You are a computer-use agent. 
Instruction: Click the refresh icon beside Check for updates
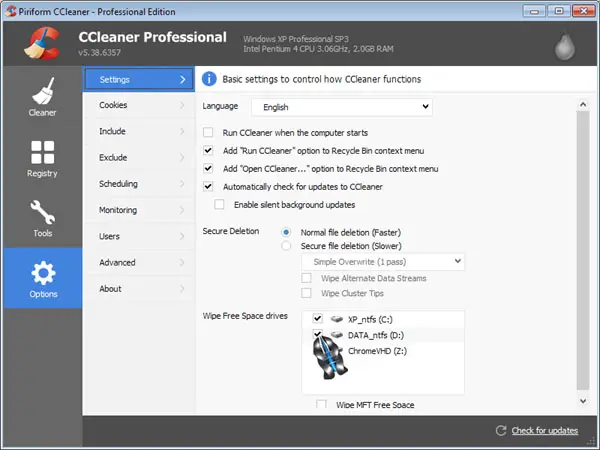pos(501,430)
